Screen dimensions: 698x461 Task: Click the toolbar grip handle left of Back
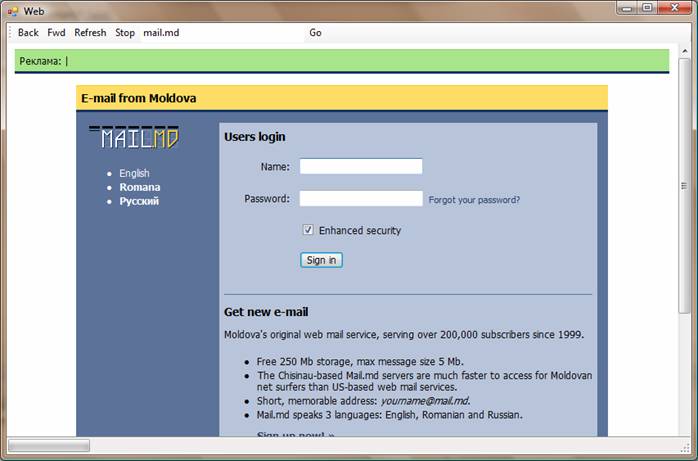click(x=10, y=32)
